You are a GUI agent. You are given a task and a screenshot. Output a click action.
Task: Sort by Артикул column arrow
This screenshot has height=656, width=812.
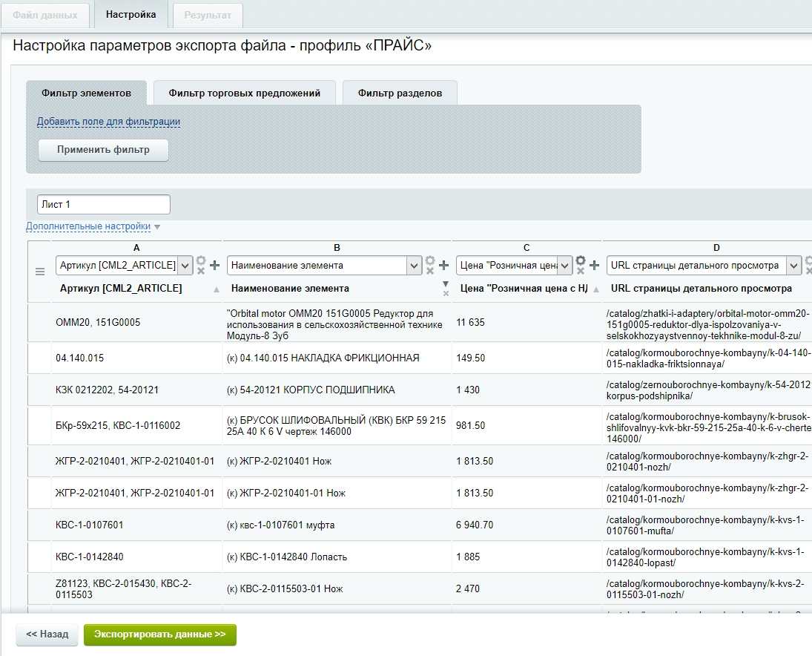click(x=217, y=289)
